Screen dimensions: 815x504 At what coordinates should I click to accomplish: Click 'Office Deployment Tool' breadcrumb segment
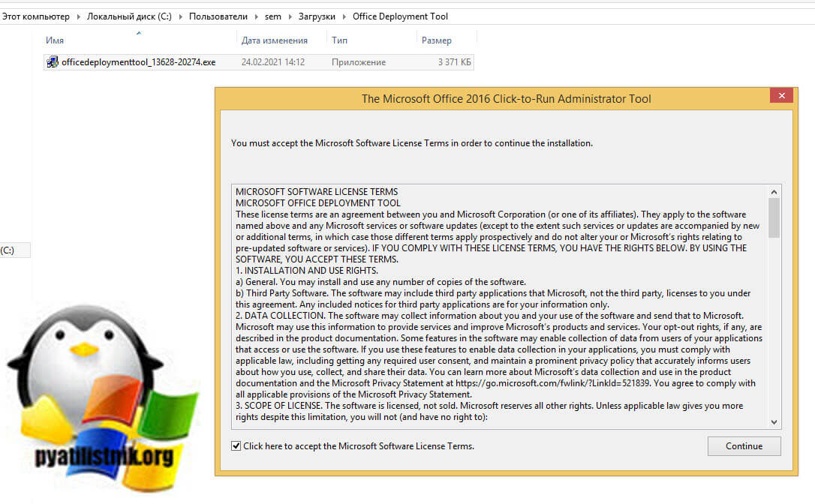400,16
